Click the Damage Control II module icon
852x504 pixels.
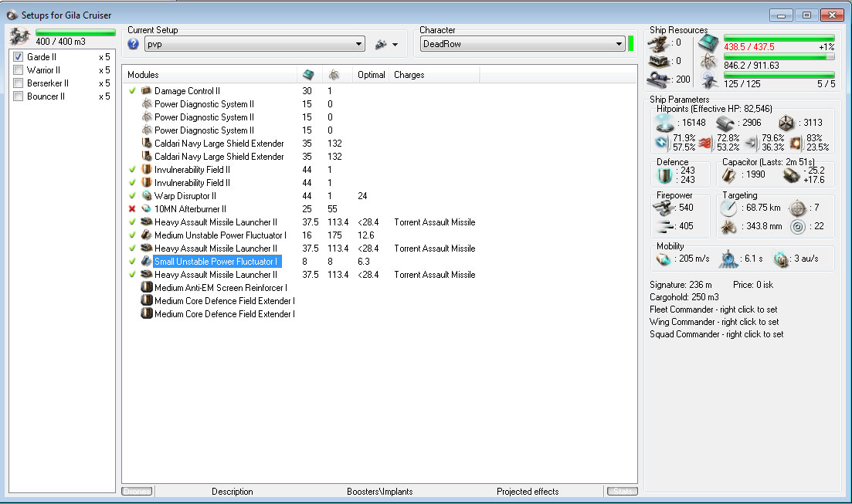(x=146, y=91)
